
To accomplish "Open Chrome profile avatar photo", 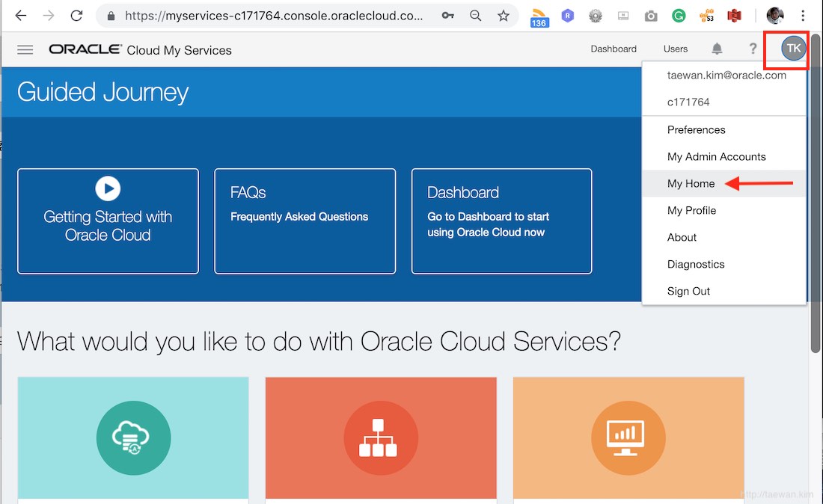I will [774, 16].
